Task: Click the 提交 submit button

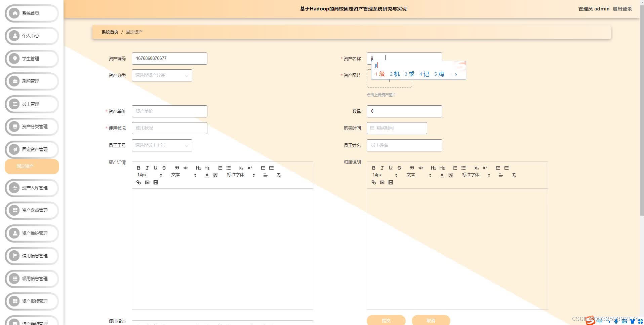Action: pos(386,320)
